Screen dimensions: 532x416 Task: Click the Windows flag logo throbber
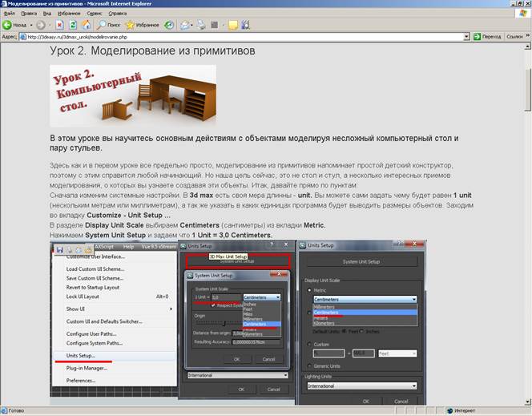[x=523, y=14]
